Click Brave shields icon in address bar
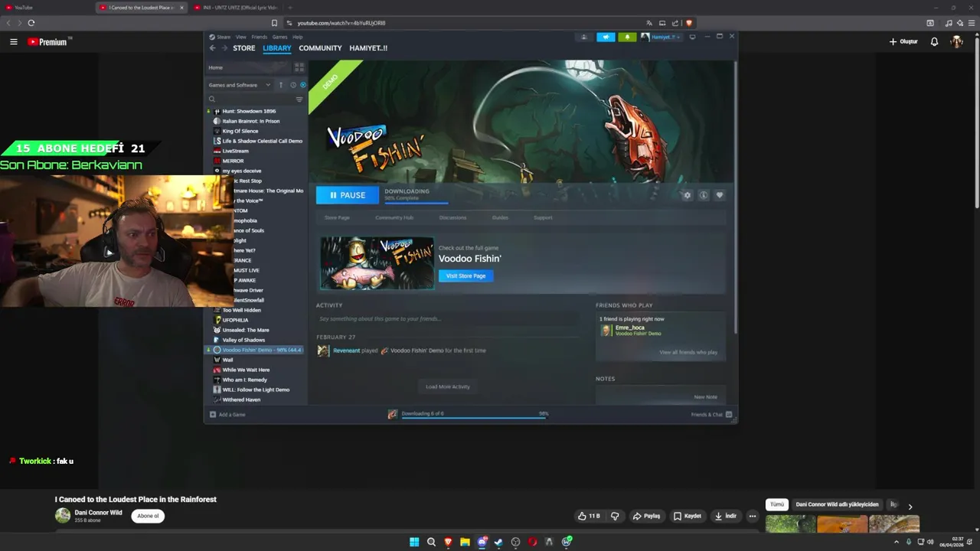980x551 pixels. (689, 23)
